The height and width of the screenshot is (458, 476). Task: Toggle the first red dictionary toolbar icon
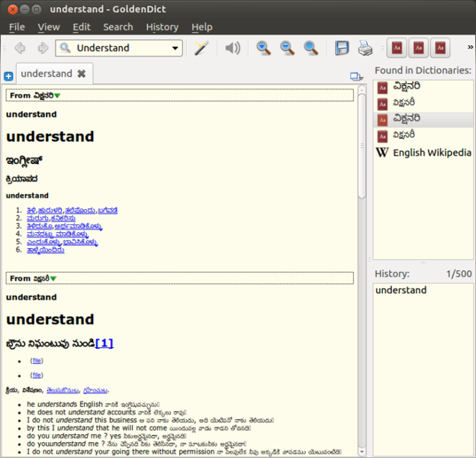pyautogui.click(x=397, y=47)
